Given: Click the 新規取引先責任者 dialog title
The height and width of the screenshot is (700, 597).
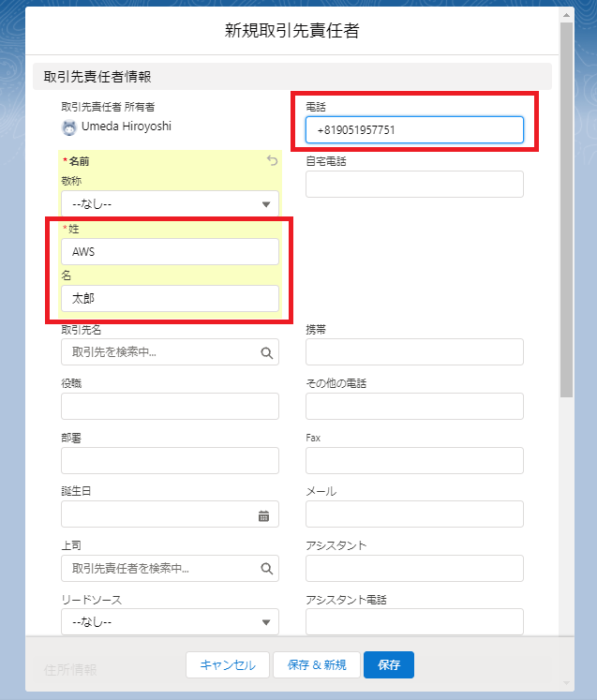Looking at the screenshot, I should 292,30.
